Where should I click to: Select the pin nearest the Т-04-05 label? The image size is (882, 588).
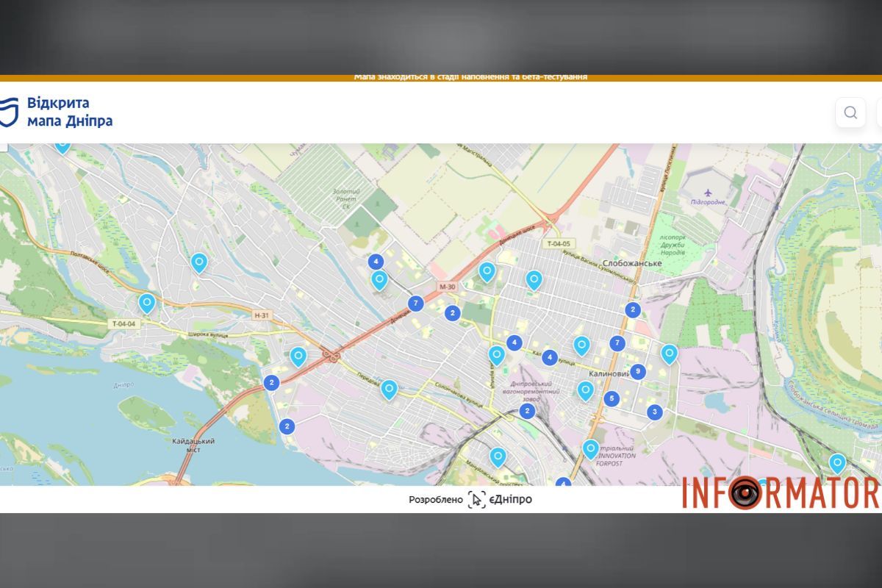(534, 280)
